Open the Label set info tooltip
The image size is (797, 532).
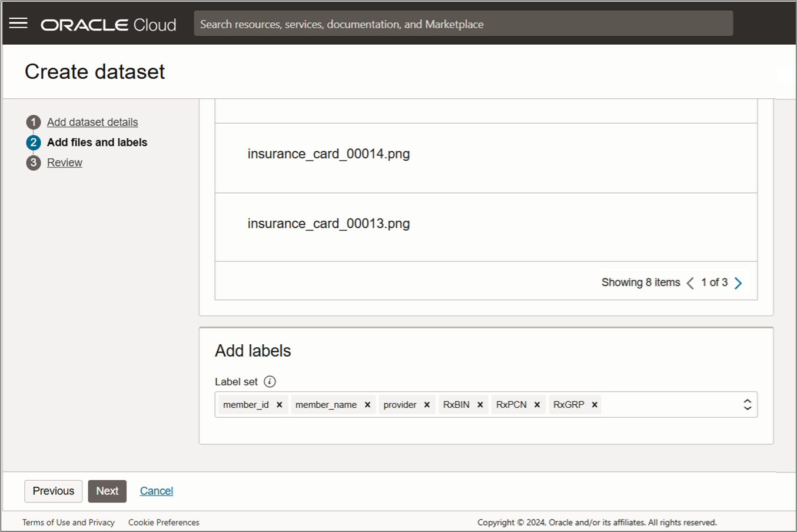pos(270,381)
